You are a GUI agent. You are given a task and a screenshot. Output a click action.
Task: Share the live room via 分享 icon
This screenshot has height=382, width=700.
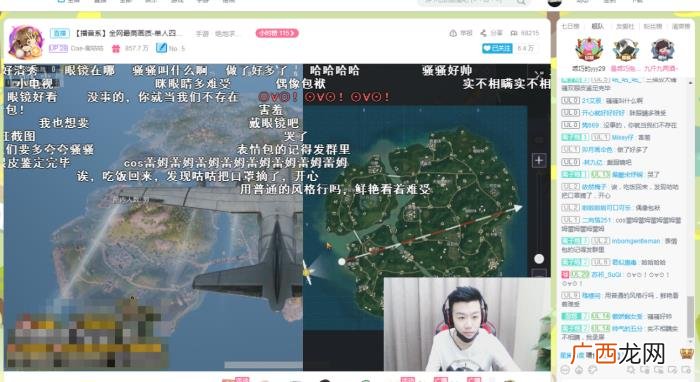483,33
